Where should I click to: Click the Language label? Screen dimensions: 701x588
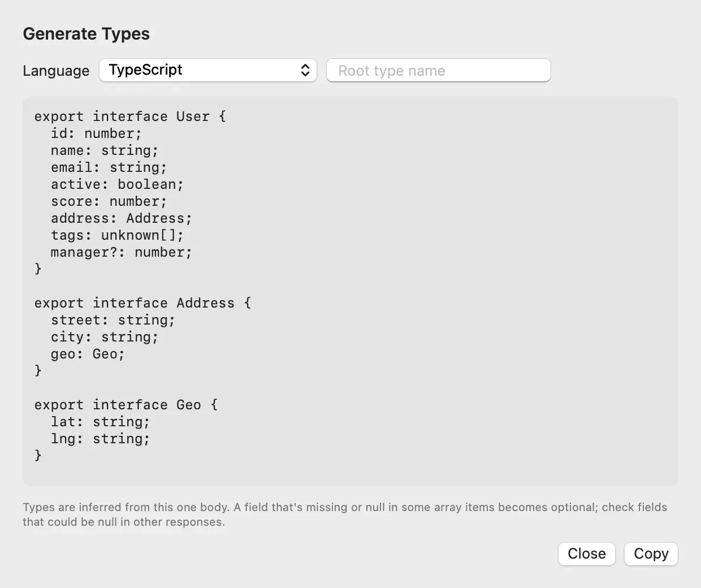coord(56,71)
